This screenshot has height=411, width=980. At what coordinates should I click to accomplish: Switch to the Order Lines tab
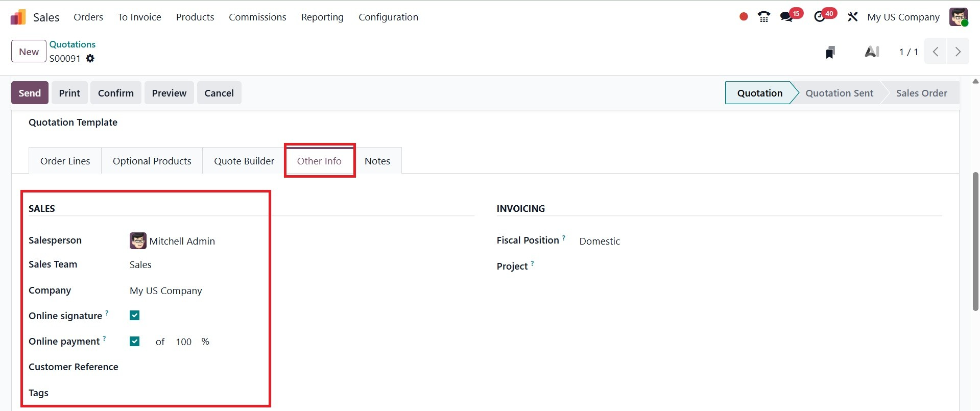point(65,161)
